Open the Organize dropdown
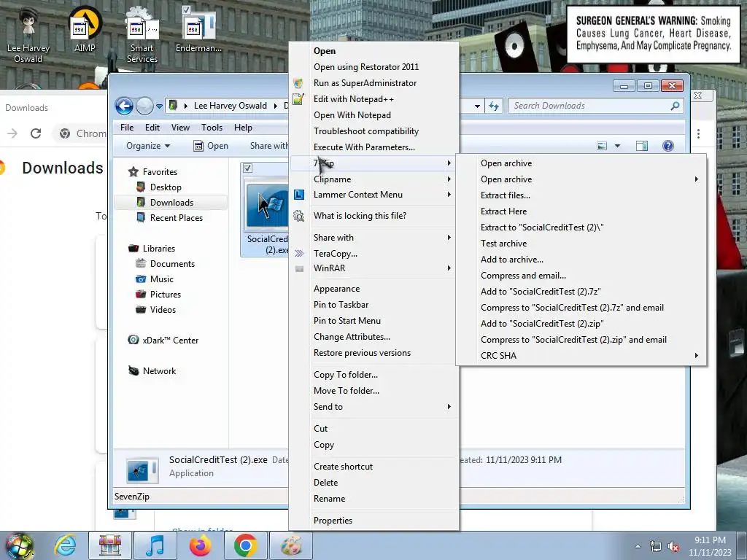Image resolution: width=747 pixels, height=560 pixels. click(x=147, y=146)
